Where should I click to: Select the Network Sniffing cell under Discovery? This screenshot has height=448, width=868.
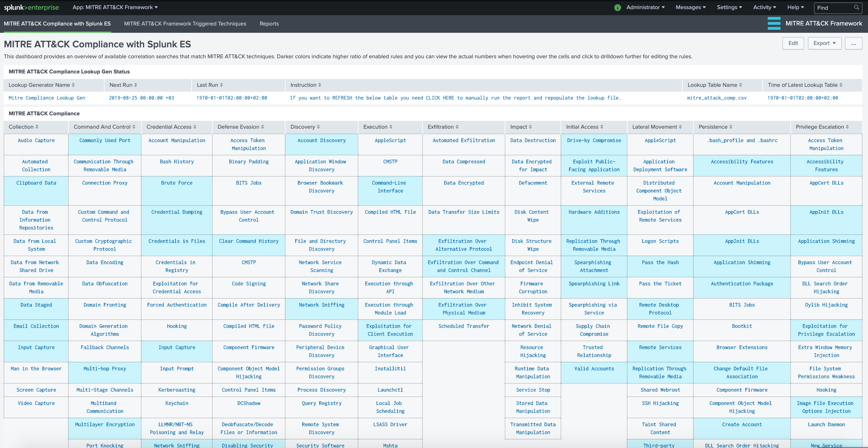(x=321, y=309)
